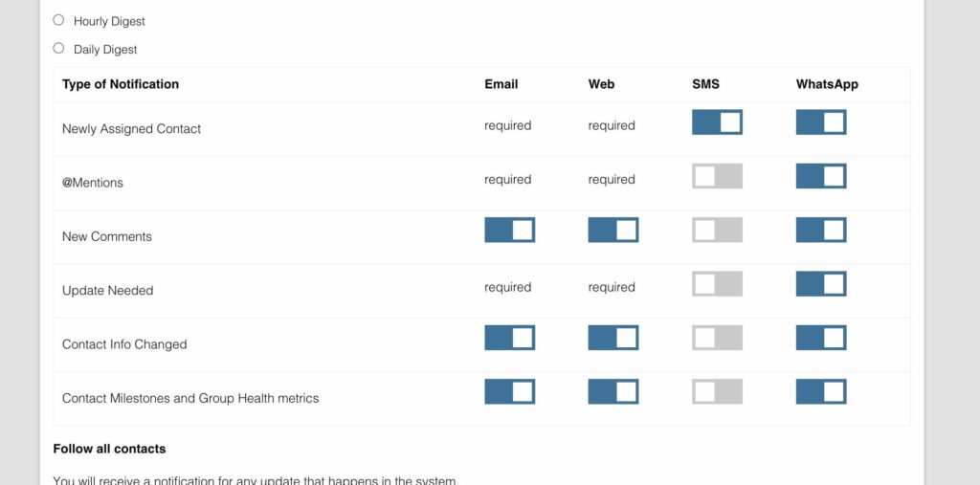Image resolution: width=980 pixels, height=485 pixels.
Task: Enable SMS for Contact Milestones and Group Health
Action: 717,391
